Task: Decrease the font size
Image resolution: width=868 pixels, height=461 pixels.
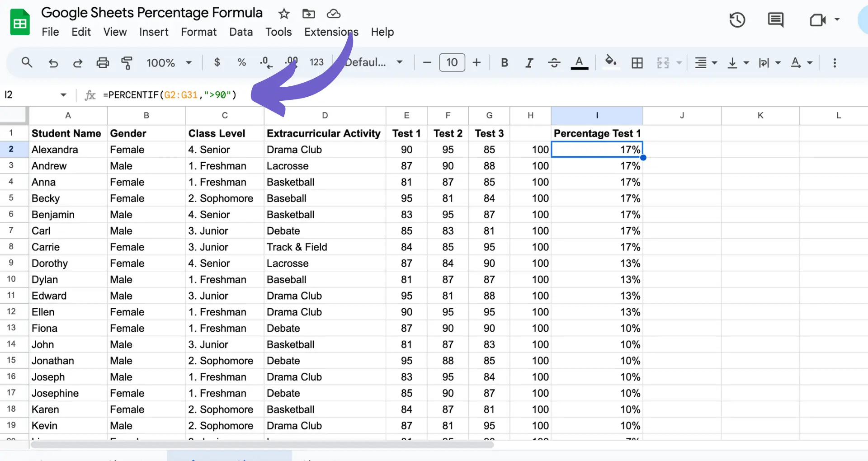Action: [x=427, y=62]
